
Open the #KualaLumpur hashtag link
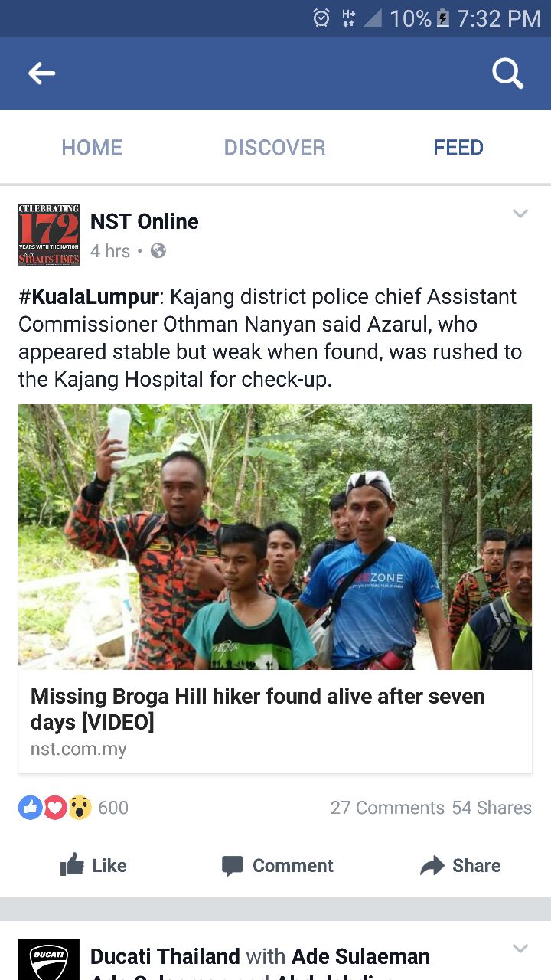pyautogui.click(x=89, y=297)
